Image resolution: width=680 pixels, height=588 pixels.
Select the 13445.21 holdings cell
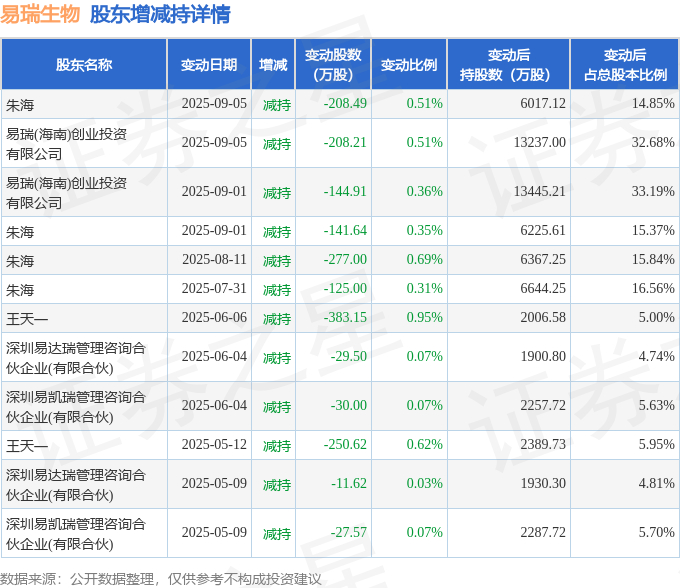pos(539,191)
